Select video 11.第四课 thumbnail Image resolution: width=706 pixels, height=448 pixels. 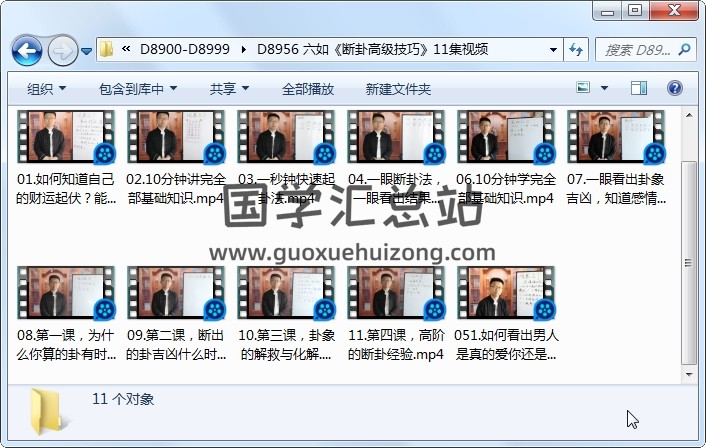point(396,293)
